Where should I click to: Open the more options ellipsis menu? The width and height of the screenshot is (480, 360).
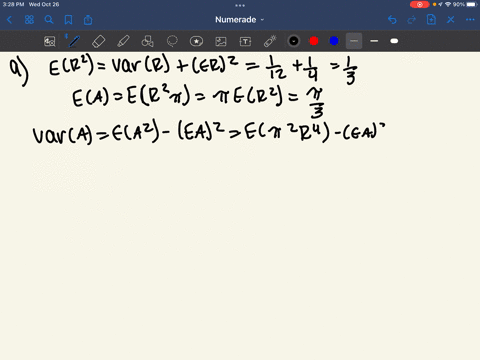point(470,20)
